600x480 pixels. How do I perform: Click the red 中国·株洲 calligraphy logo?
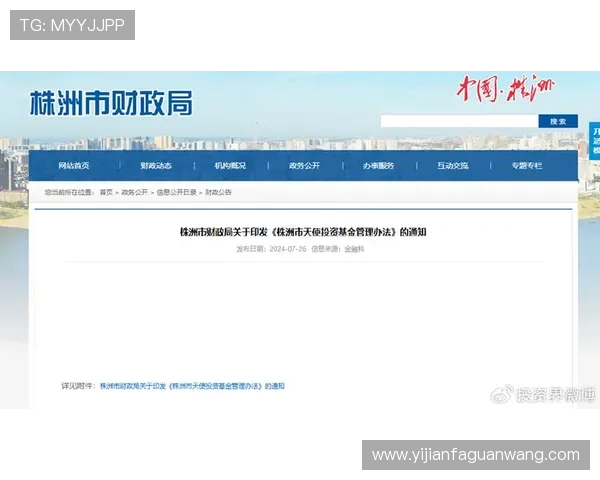click(x=505, y=88)
